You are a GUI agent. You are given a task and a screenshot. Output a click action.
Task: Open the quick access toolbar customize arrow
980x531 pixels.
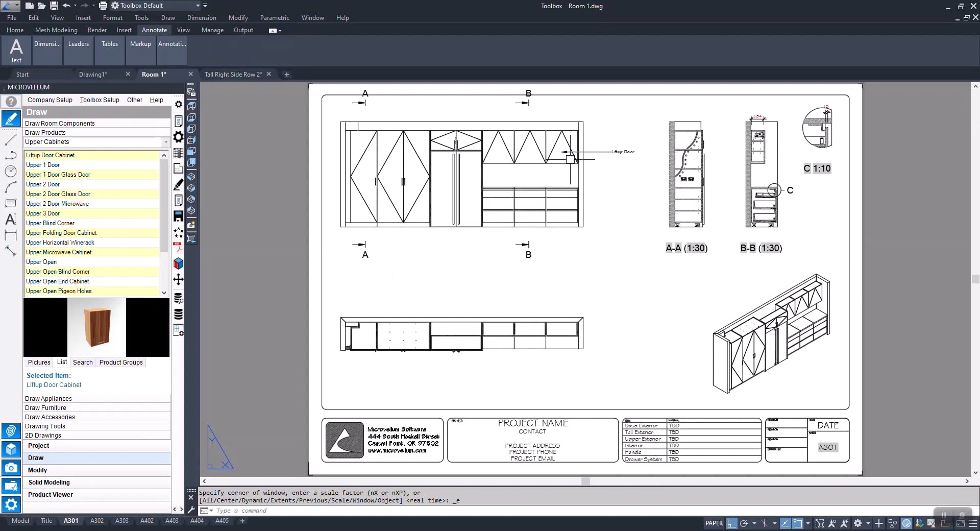tap(205, 6)
